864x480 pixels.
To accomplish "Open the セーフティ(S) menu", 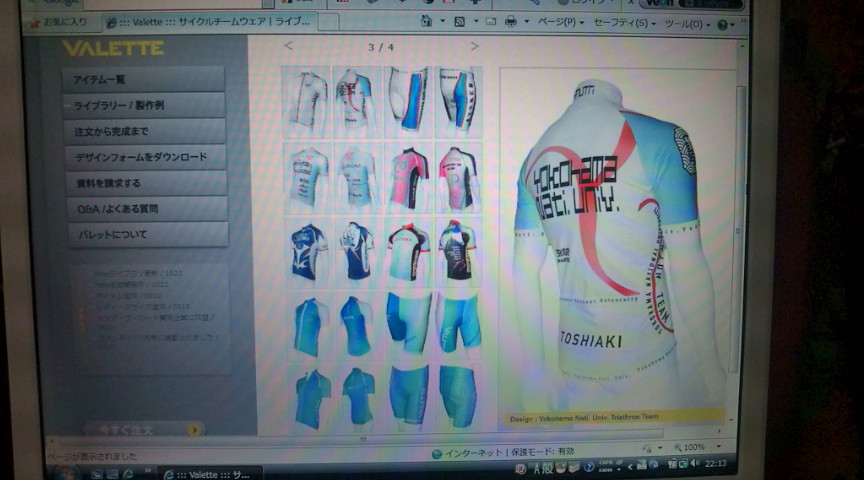I will pos(624,23).
